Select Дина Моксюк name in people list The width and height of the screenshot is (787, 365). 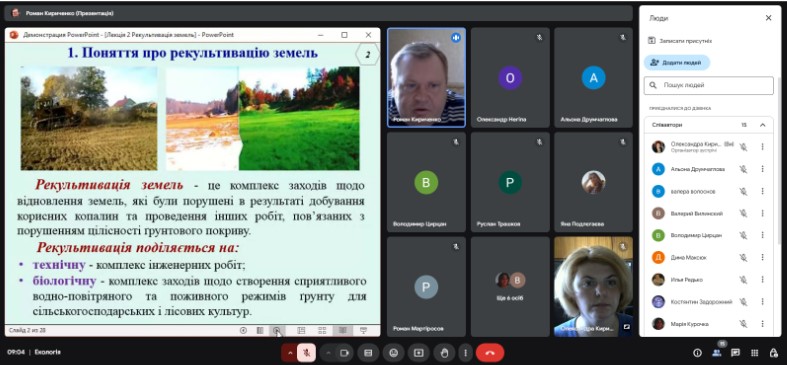tap(688, 258)
